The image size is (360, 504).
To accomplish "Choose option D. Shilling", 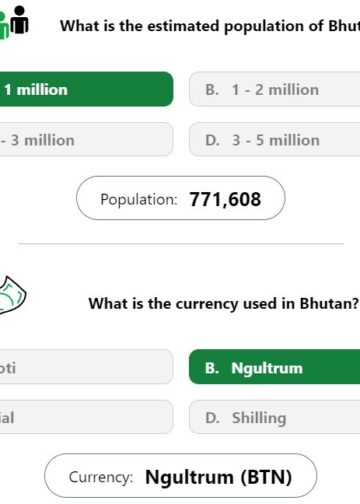I will point(275,417).
